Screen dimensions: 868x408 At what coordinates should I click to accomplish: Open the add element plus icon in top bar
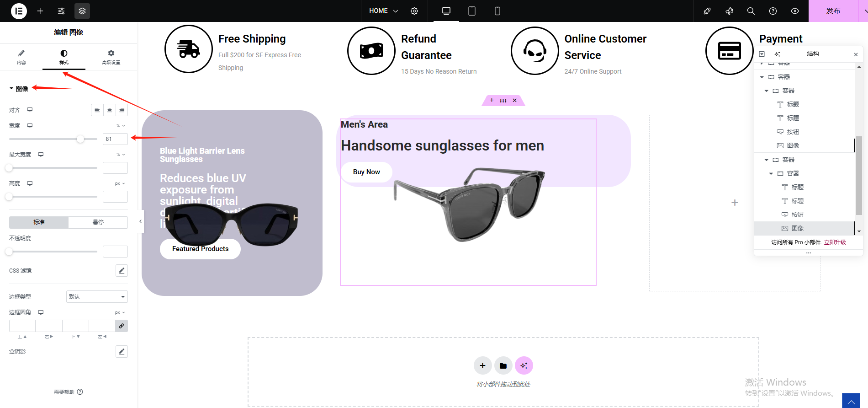(x=40, y=11)
